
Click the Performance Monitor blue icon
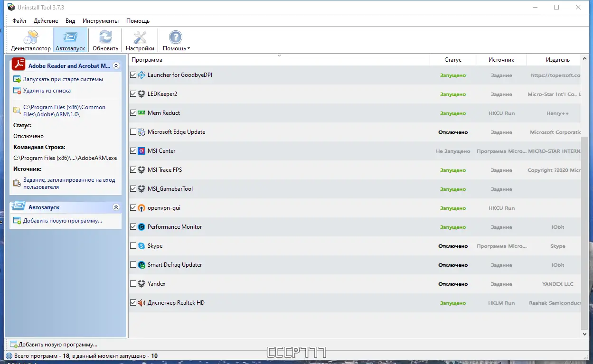(x=141, y=227)
